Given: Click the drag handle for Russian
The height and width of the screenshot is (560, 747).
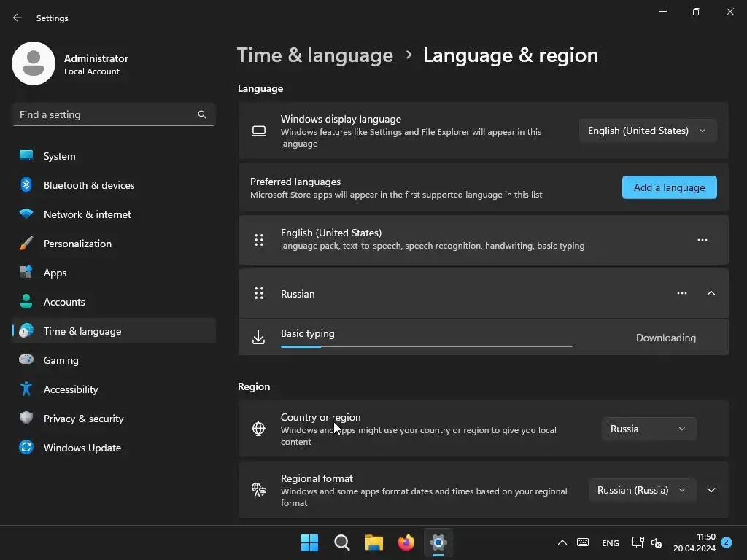Looking at the screenshot, I should [259, 293].
